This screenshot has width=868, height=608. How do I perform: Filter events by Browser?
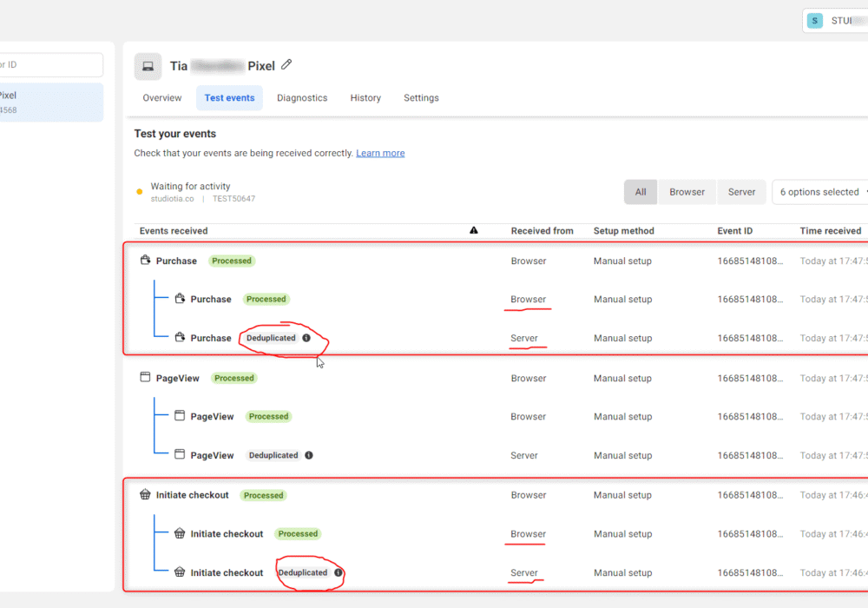(x=687, y=192)
